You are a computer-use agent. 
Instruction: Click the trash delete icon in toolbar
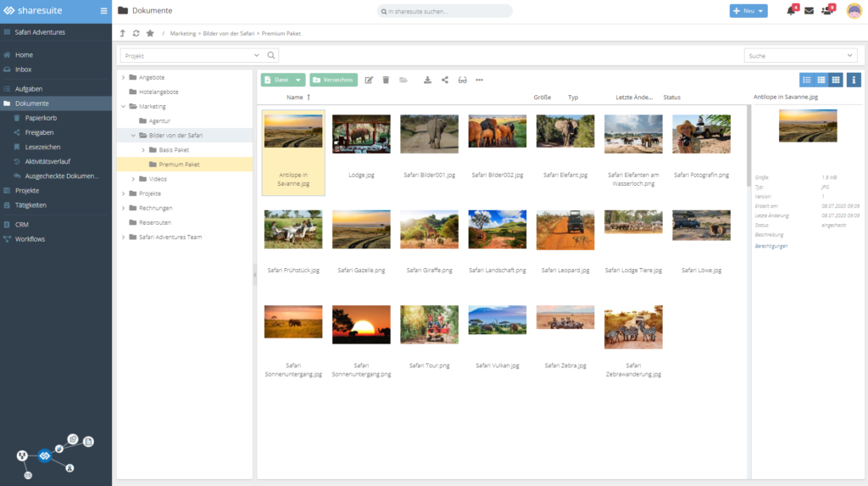(386, 80)
